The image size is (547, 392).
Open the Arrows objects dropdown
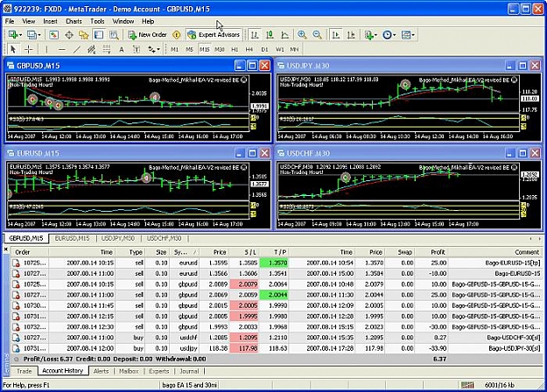tap(153, 49)
